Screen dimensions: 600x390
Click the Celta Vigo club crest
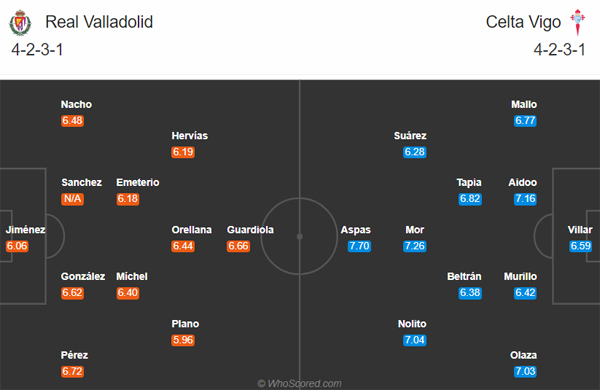click(x=577, y=22)
